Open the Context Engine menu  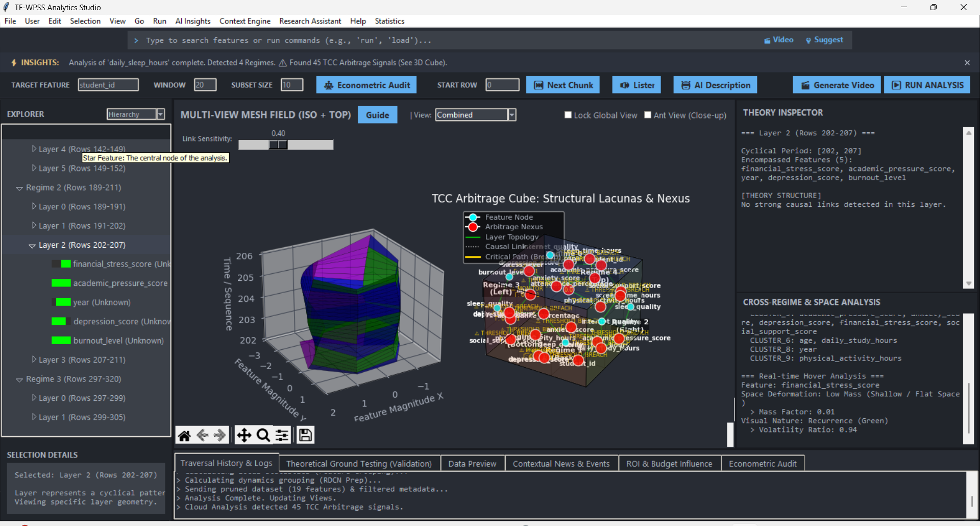[245, 21]
